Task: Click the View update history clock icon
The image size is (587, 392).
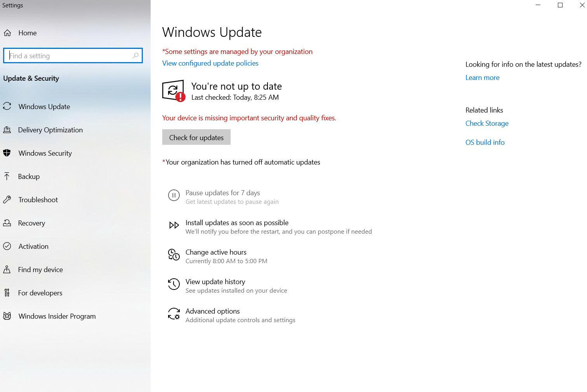Action: coord(174,284)
